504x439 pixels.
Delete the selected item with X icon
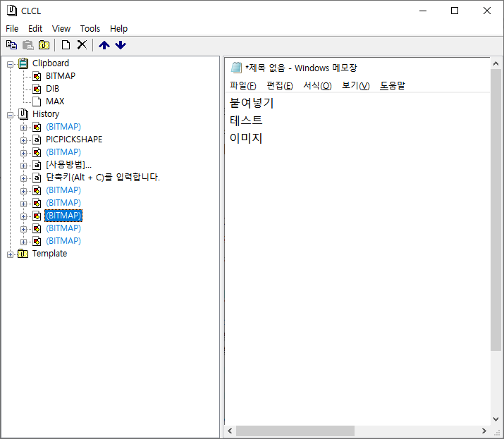pyautogui.click(x=82, y=44)
